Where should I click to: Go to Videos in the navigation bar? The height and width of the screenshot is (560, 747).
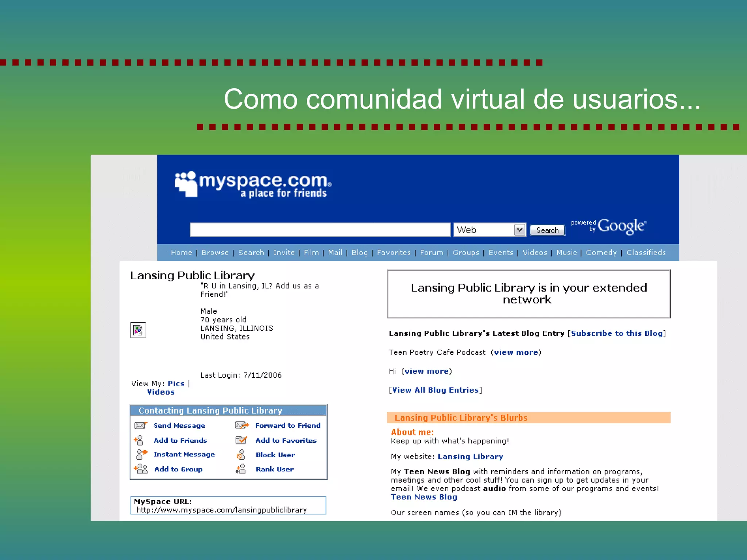coord(535,253)
